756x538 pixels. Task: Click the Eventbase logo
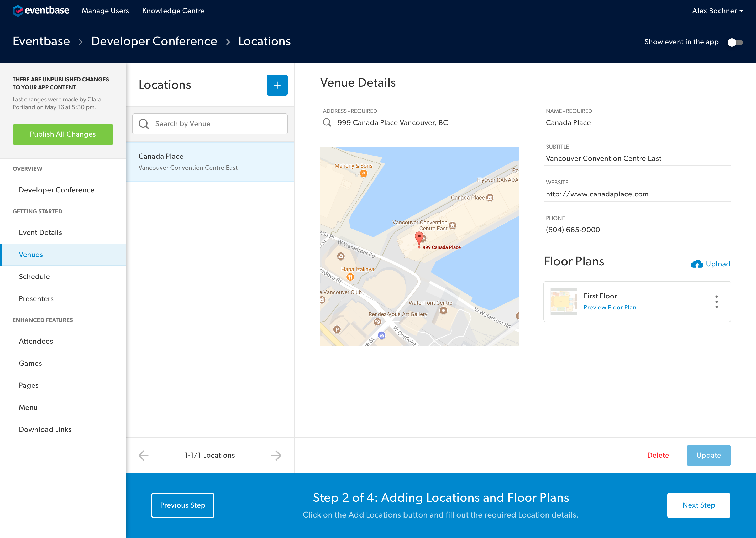click(41, 11)
